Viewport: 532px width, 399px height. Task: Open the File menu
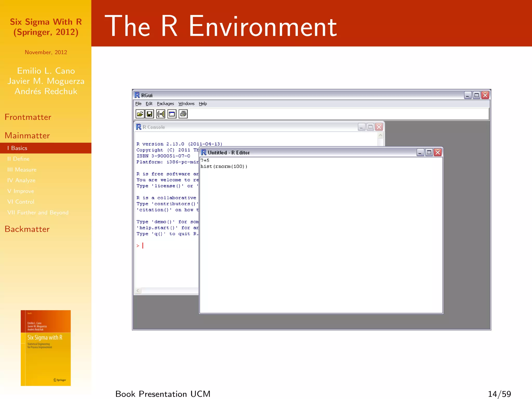tap(138, 104)
